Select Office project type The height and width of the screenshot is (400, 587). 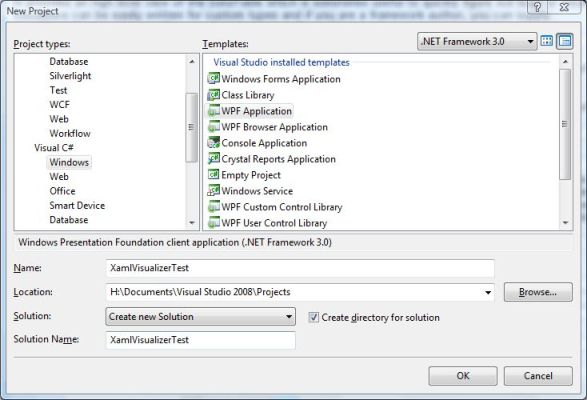coord(62,191)
